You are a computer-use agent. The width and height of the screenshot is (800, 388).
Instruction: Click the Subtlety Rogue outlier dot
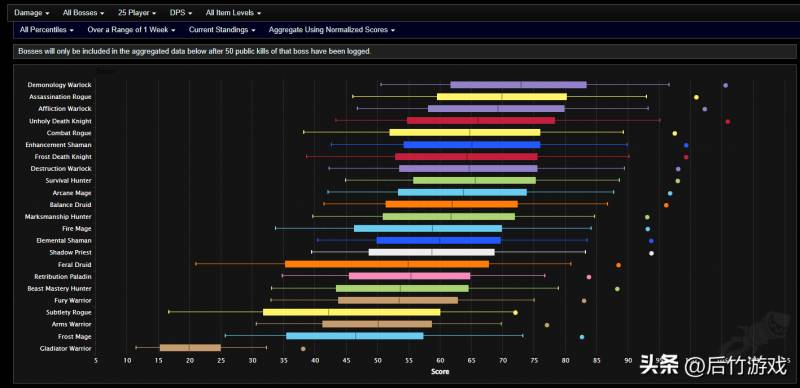click(x=515, y=312)
